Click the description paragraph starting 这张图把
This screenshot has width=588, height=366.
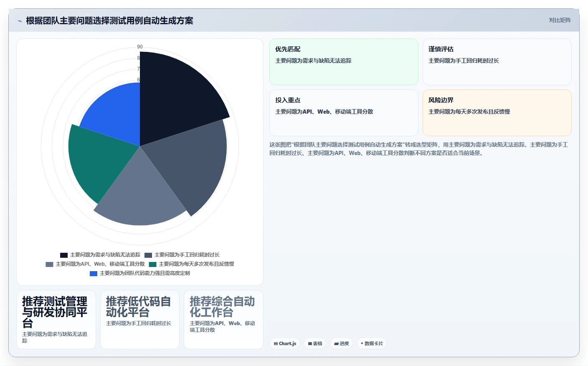419,149
